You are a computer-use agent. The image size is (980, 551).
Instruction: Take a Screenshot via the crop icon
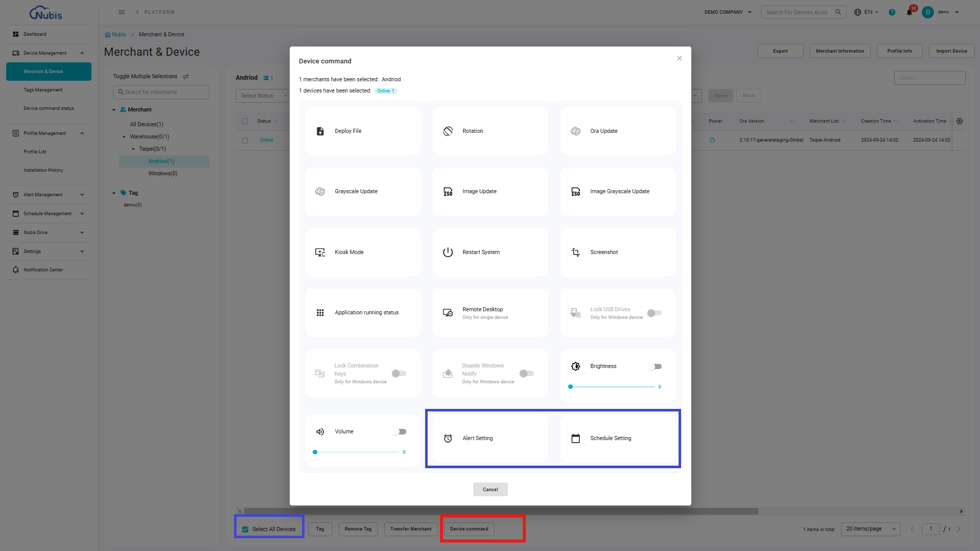coord(575,252)
